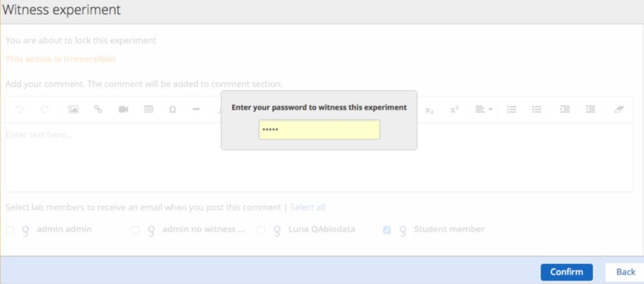The width and height of the screenshot is (644, 284).
Task: Start a numbered list
Action: tap(511, 110)
